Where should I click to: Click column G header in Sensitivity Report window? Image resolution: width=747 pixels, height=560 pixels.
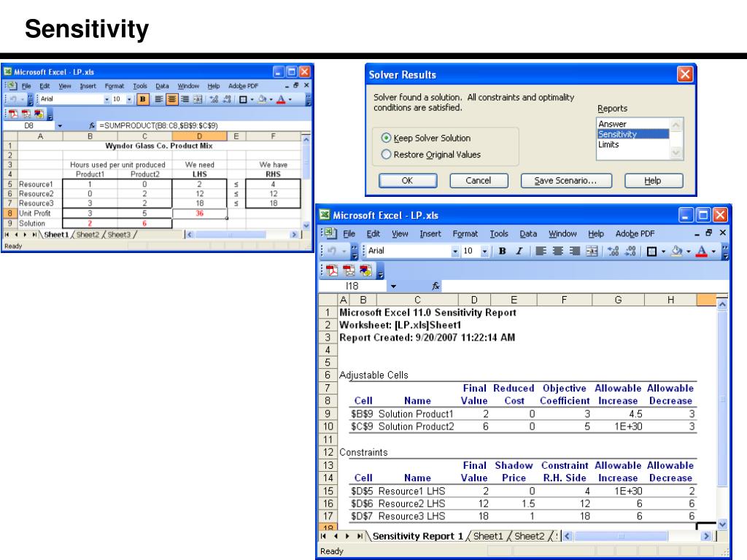(618, 300)
